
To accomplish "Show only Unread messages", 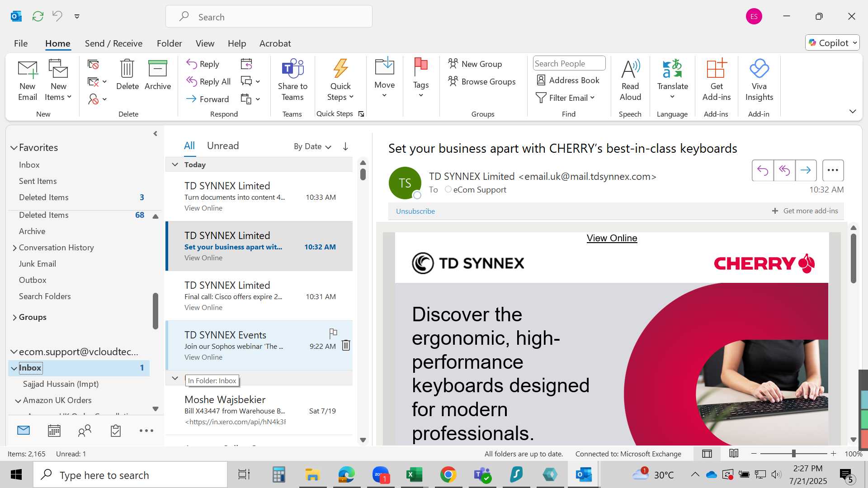I will pos(223,145).
